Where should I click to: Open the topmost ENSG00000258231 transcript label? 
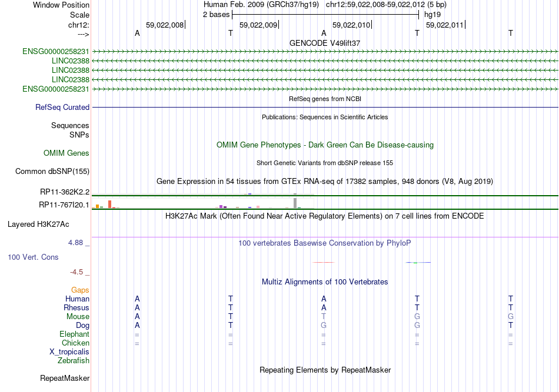click(56, 51)
